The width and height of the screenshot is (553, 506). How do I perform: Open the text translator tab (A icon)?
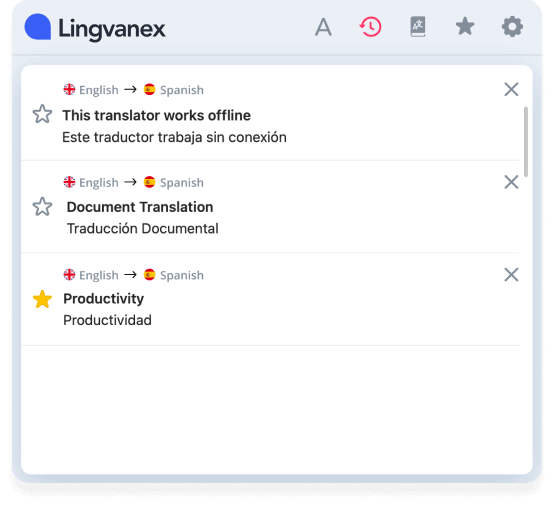tap(323, 27)
